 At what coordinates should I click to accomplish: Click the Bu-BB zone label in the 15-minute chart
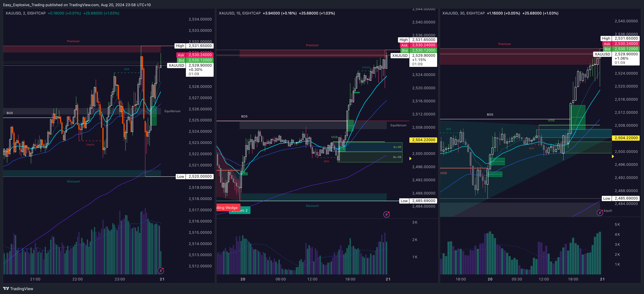point(397,147)
